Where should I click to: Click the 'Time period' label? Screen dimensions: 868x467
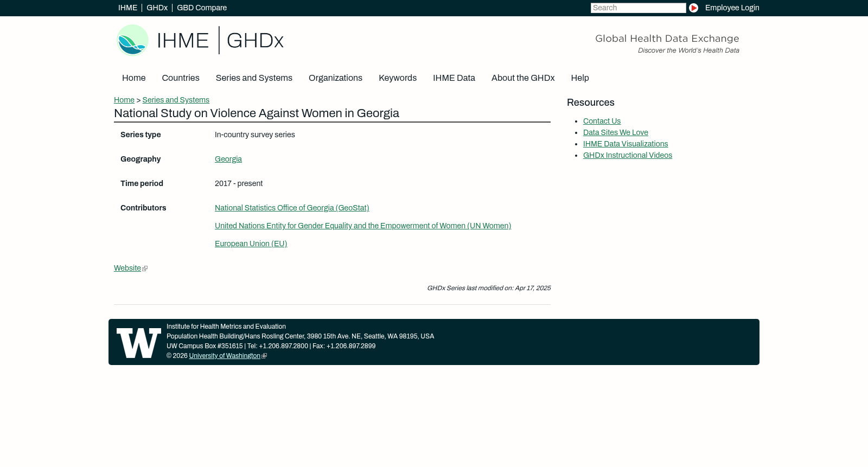click(x=142, y=184)
